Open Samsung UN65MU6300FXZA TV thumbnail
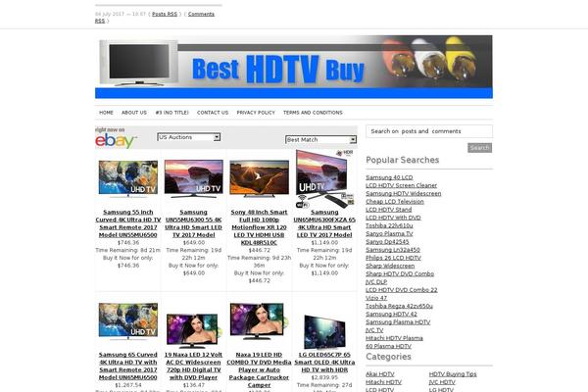 [324, 179]
